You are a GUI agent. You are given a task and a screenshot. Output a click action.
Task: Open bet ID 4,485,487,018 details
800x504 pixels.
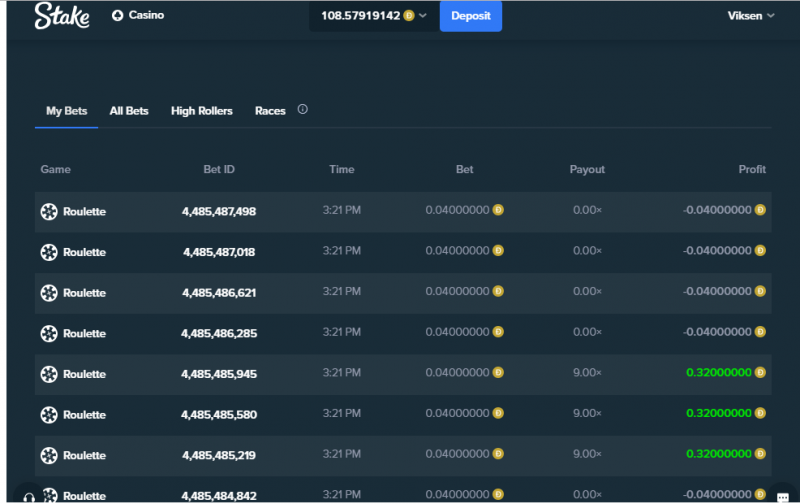(219, 252)
